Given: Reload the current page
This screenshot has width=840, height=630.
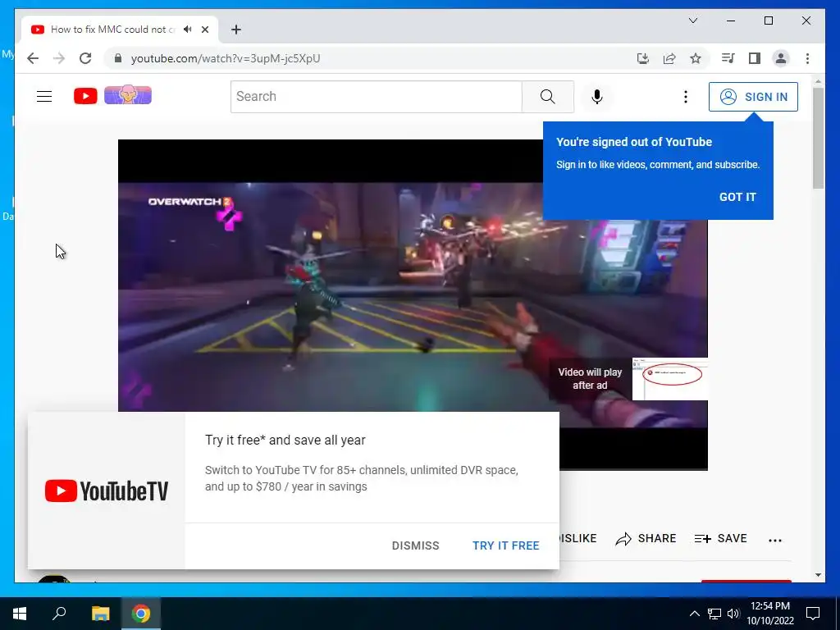Looking at the screenshot, I should coord(85,58).
